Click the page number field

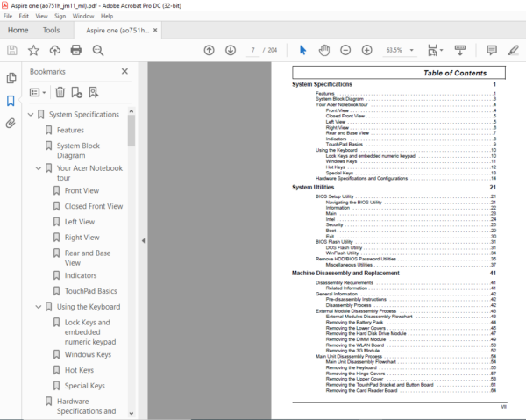[253, 50]
